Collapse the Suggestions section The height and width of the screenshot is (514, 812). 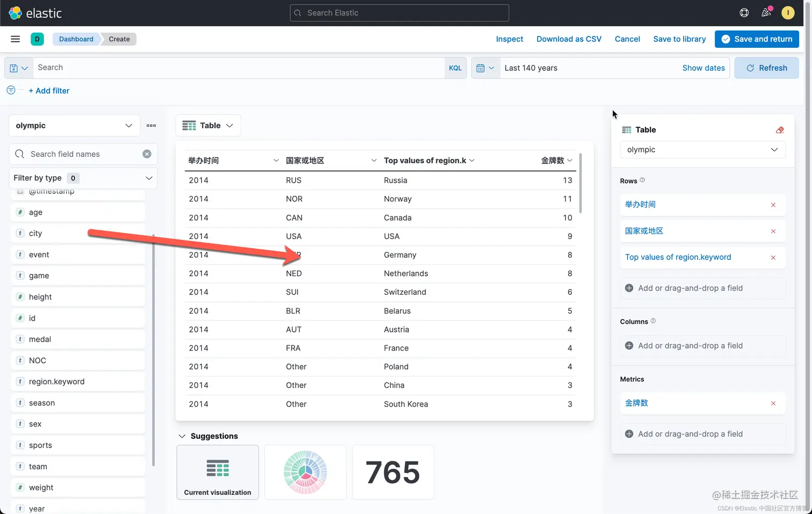coord(182,436)
